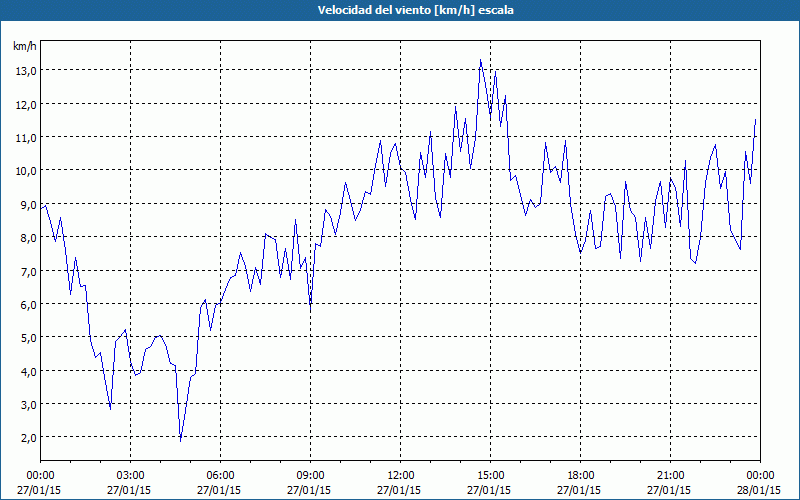Select the '27/01/15' date under 06:00
The width and height of the screenshot is (800, 500).
[x=219, y=490]
